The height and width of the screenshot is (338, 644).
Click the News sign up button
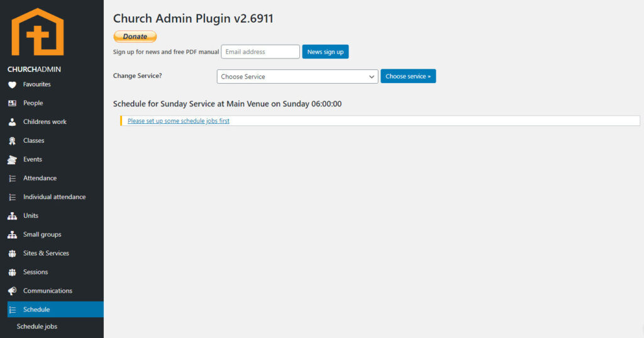click(325, 52)
